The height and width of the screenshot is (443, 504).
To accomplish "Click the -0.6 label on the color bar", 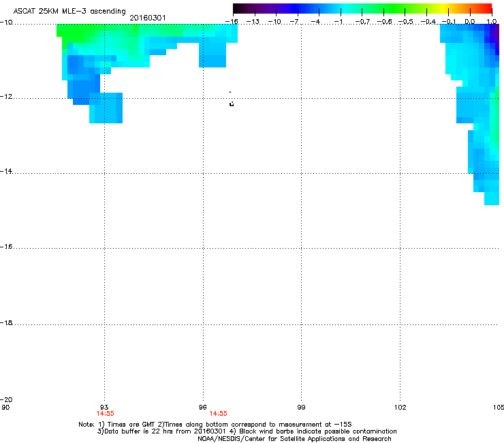I will click(384, 22).
